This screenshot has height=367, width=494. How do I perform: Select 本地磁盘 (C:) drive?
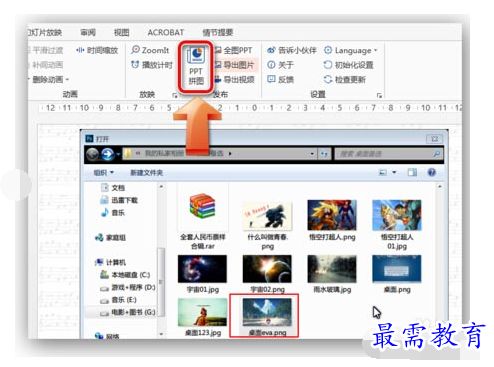point(125,275)
